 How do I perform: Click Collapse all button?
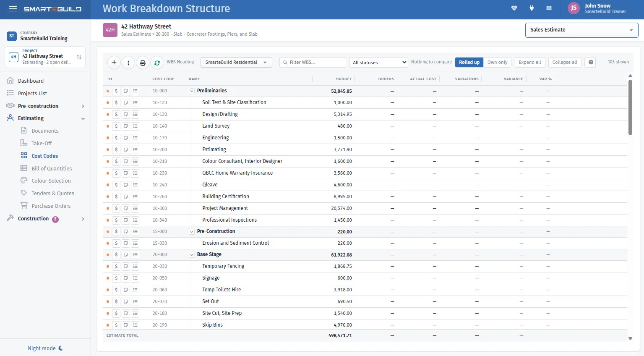[x=565, y=62]
